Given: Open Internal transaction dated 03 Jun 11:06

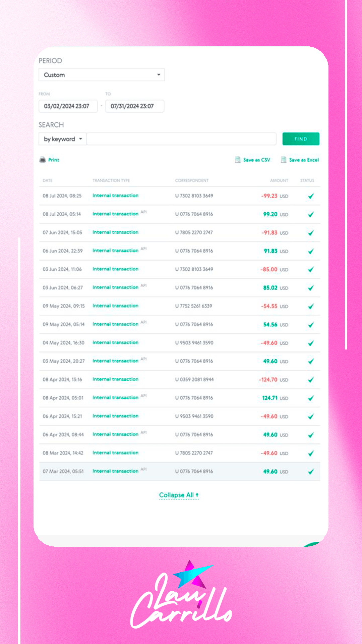Looking at the screenshot, I should point(115,269).
